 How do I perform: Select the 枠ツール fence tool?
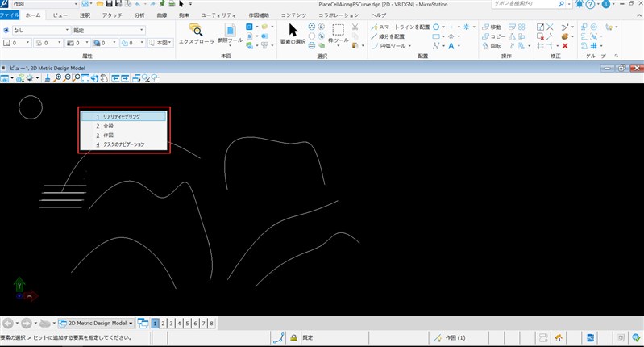tap(338, 34)
